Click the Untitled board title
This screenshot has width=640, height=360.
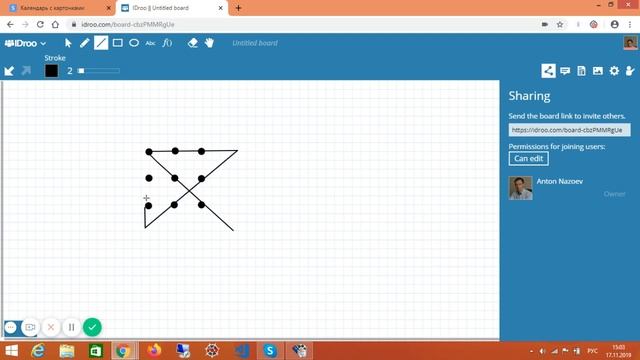(255, 43)
